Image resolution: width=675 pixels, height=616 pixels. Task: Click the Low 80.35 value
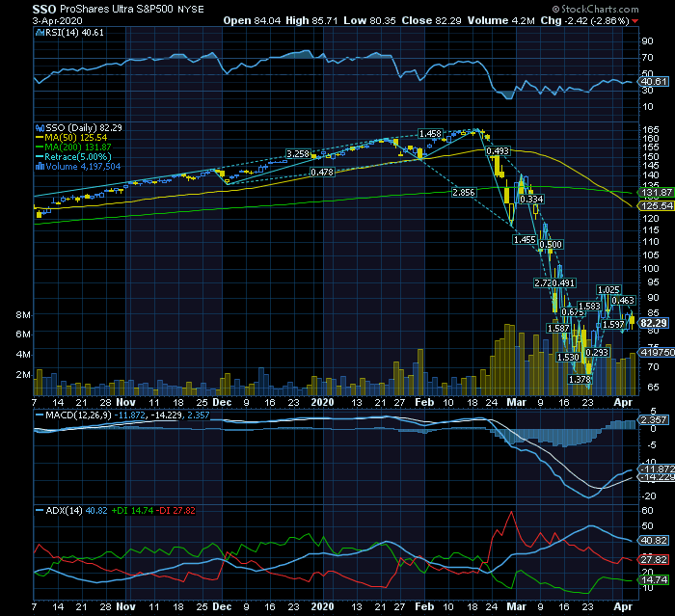tap(369, 20)
